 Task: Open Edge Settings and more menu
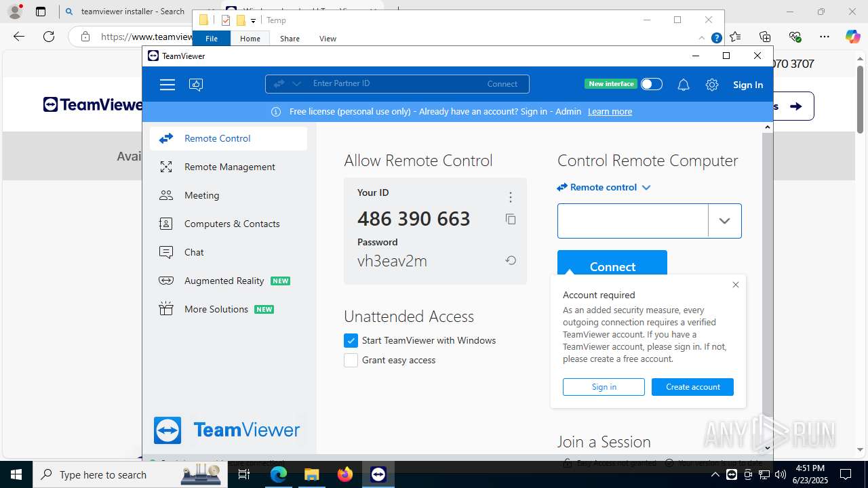[x=825, y=37]
